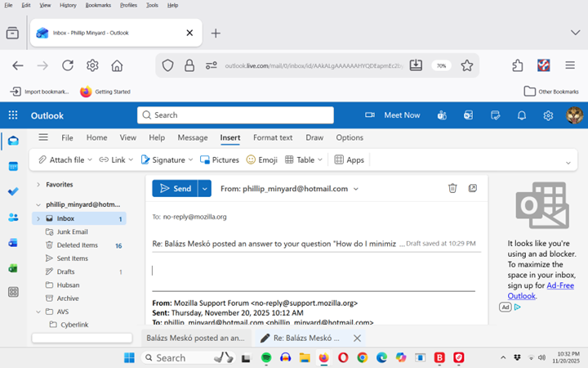Open the Draw ribbon tab
The image size is (588, 368).
[x=314, y=137]
